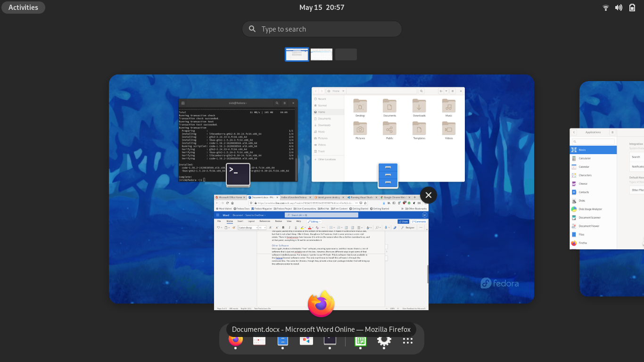
Task: Click the Comments button in Word
Action: click(419, 221)
